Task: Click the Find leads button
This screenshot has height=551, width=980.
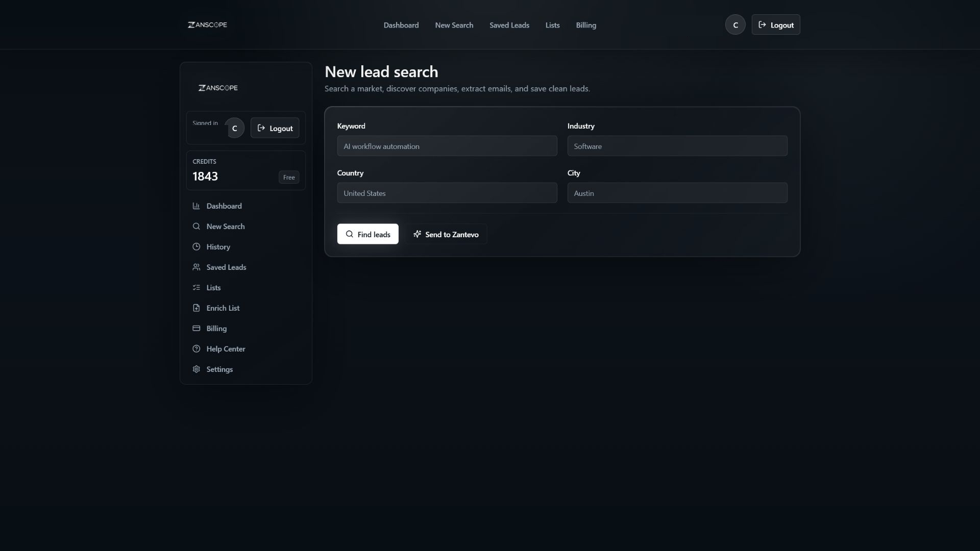Action: (x=367, y=234)
